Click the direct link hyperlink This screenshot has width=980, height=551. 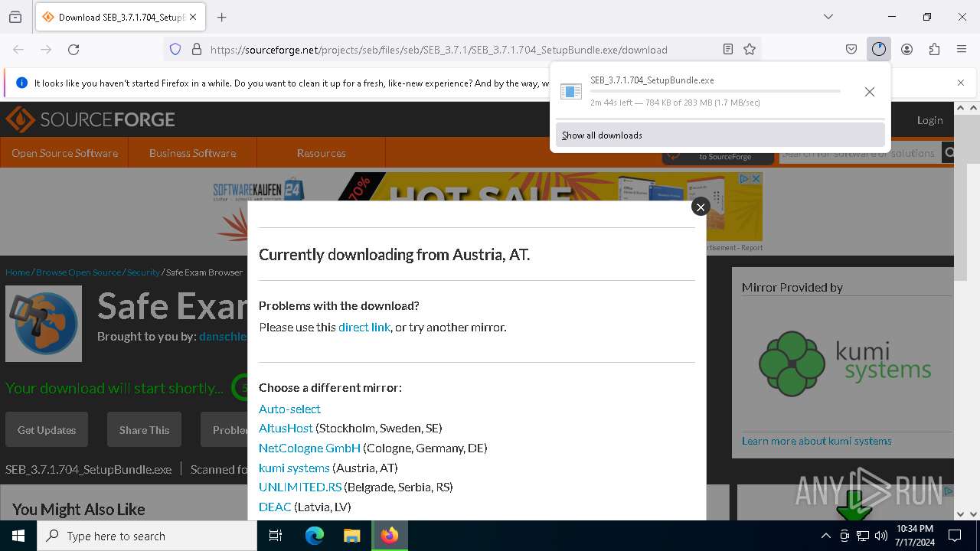(364, 327)
